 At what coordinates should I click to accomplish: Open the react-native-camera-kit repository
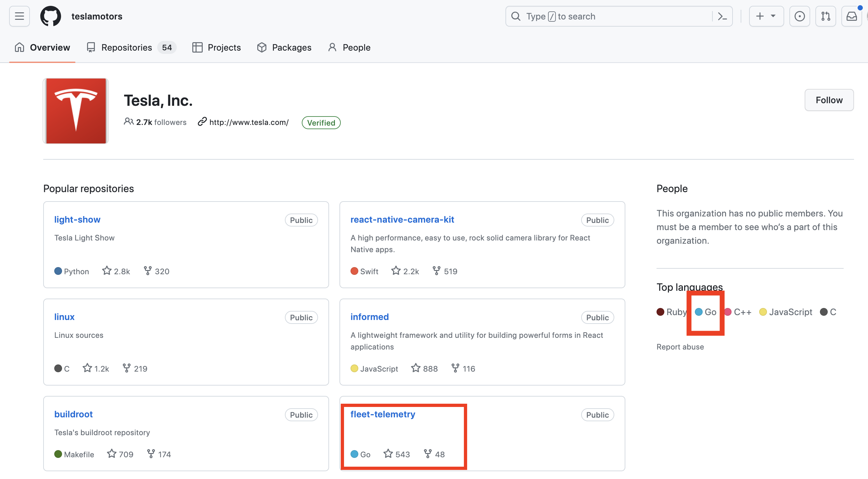[402, 219]
